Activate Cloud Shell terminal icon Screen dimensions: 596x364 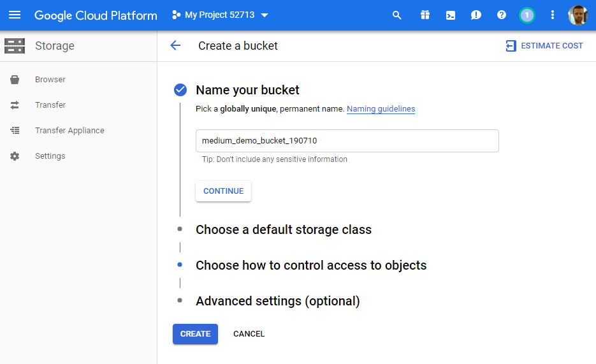[451, 15]
